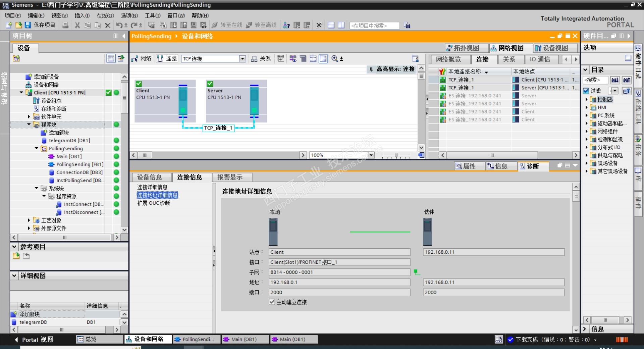Collapse the project tree with its arrow icon
Viewport: 644px width, 349px height.
point(124,36)
